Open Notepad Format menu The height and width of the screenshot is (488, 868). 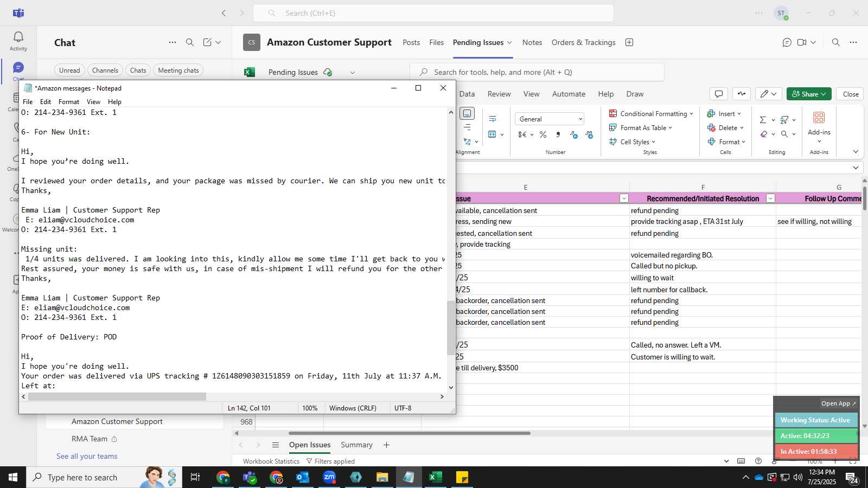point(69,101)
